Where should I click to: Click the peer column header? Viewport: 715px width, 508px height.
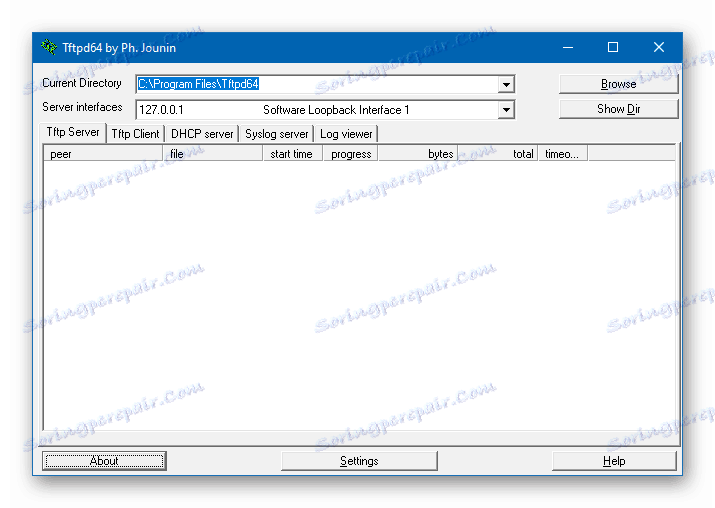click(103, 154)
